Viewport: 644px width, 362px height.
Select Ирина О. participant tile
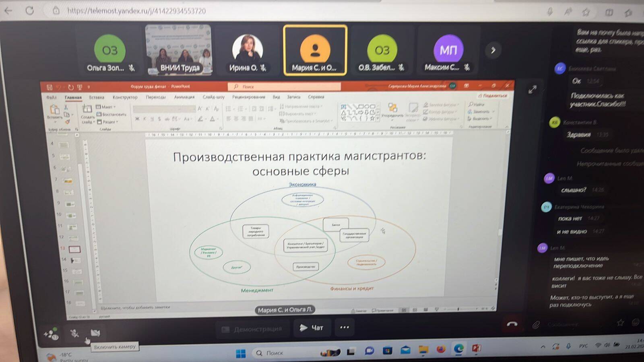[248, 50]
